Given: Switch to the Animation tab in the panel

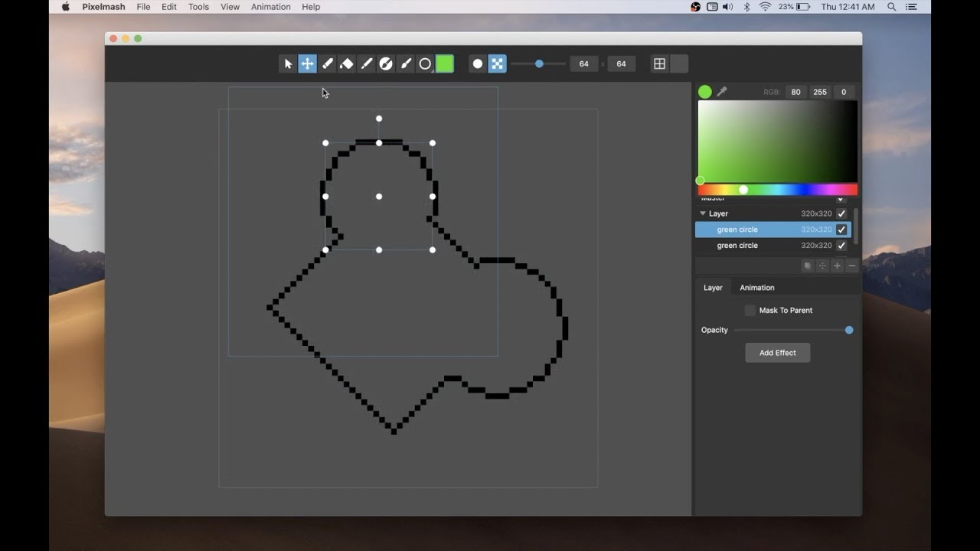Looking at the screenshot, I should (x=757, y=288).
